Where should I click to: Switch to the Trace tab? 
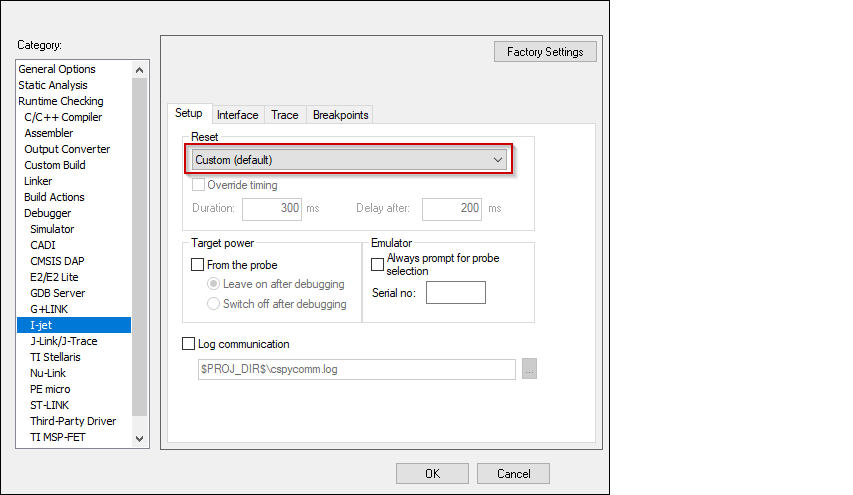click(x=285, y=115)
